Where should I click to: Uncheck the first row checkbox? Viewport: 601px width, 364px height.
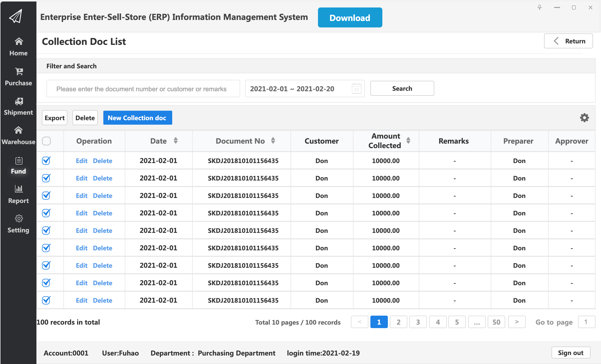point(46,161)
